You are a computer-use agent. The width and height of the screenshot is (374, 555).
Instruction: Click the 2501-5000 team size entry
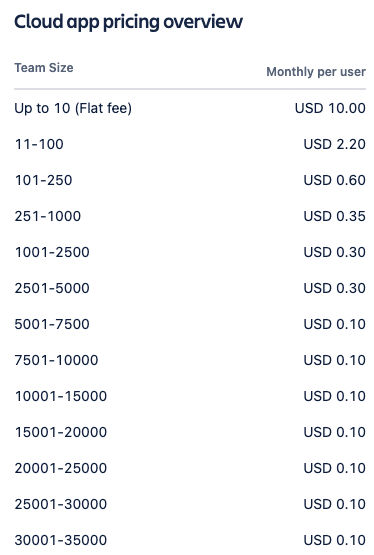click(52, 288)
